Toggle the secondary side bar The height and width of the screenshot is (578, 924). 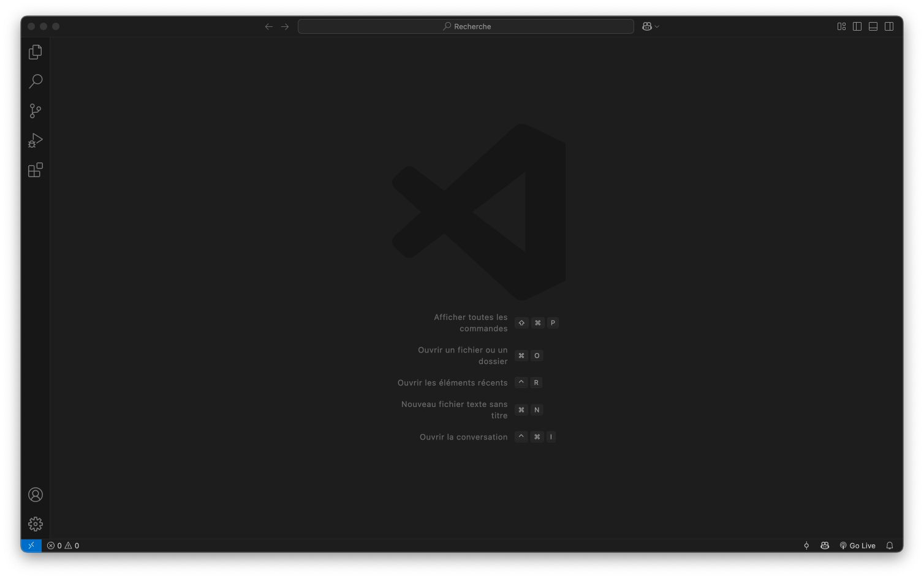click(889, 26)
